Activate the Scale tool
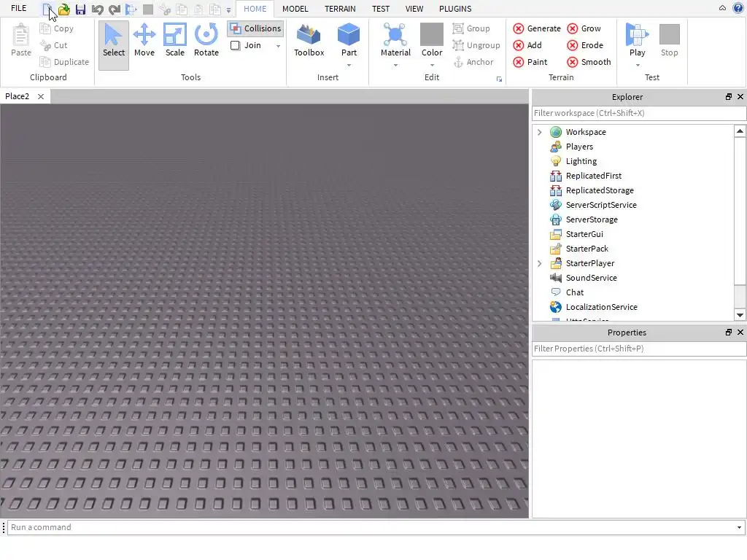 tap(175, 41)
